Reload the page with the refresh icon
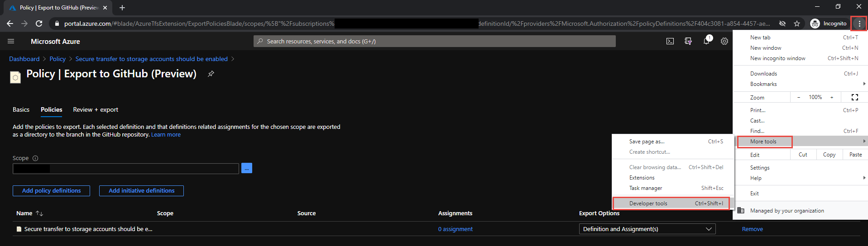The width and height of the screenshot is (868, 246). point(39,24)
